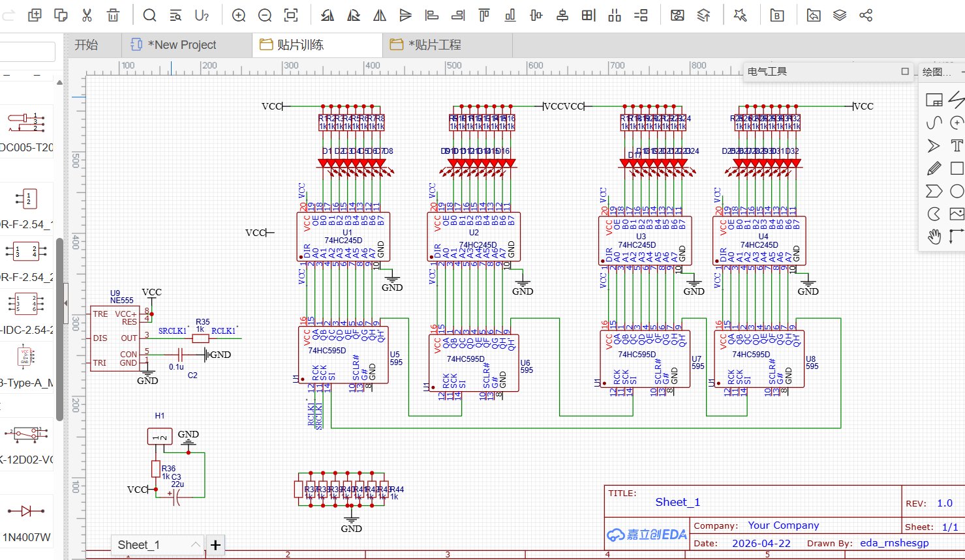Expand the Sheet_1 sheet selector arrow
The height and width of the screenshot is (560, 965).
pyautogui.click(x=195, y=544)
